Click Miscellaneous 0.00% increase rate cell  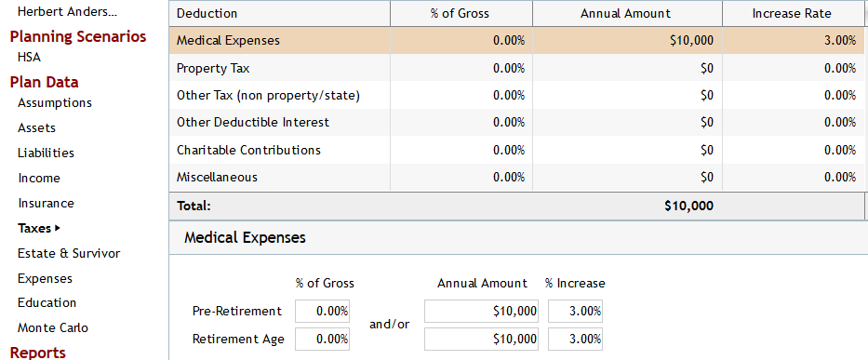pyautogui.click(x=793, y=178)
